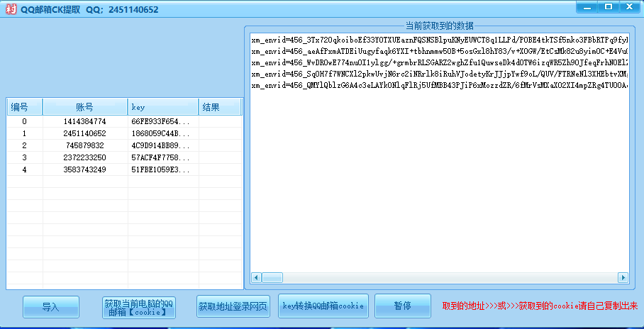Click the key column header
Image resolution: width=644 pixels, height=329 pixels.
[162, 107]
